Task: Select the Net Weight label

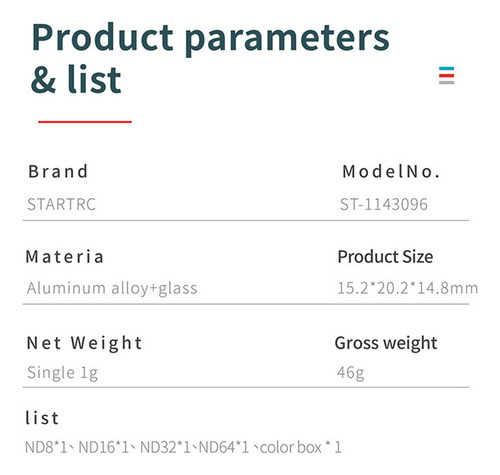Action: 84,343
